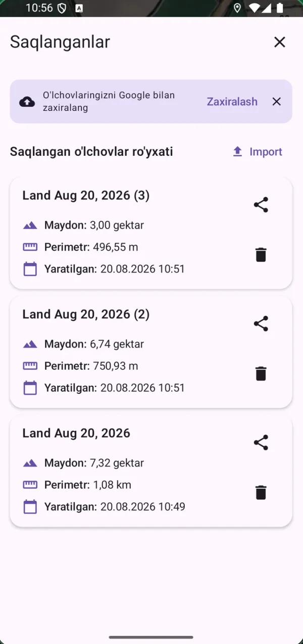Tap the cloud upload backup icon
Image resolution: width=303 pixels, height=644 pixels.
27,102
